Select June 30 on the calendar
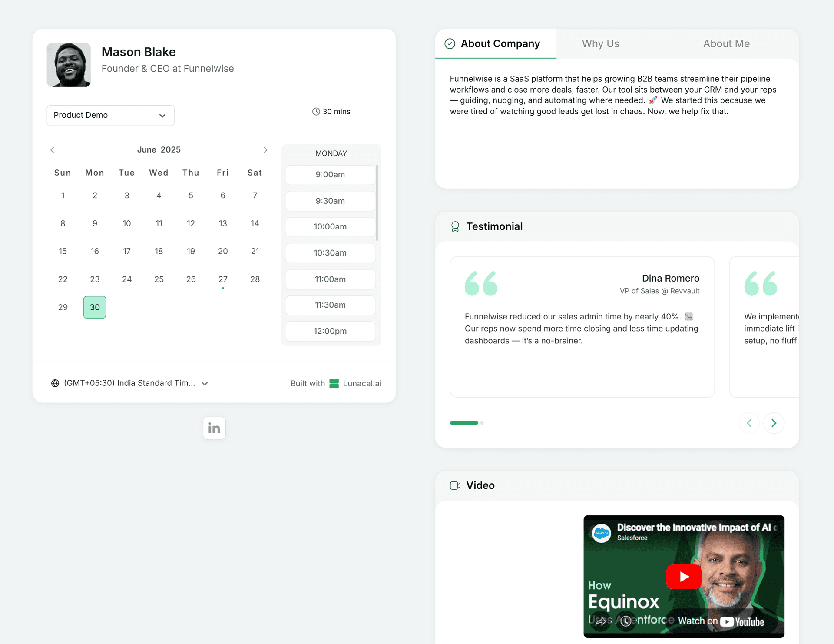The width and height of the screenshot is (834, 644). (x=95, y=307)
